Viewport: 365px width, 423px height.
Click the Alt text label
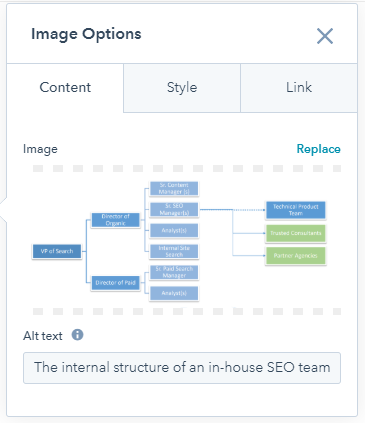(43, 336)
